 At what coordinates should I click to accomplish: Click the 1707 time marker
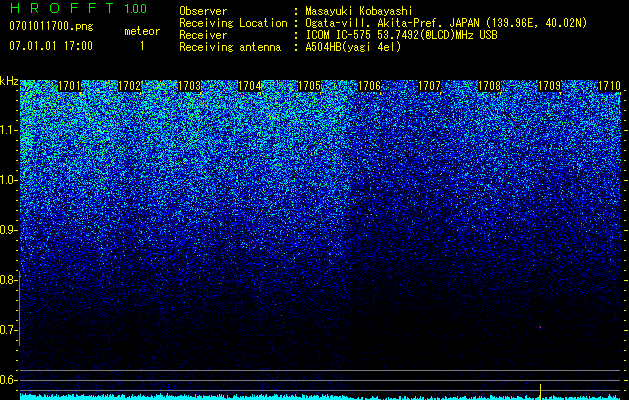click(429, 86)
